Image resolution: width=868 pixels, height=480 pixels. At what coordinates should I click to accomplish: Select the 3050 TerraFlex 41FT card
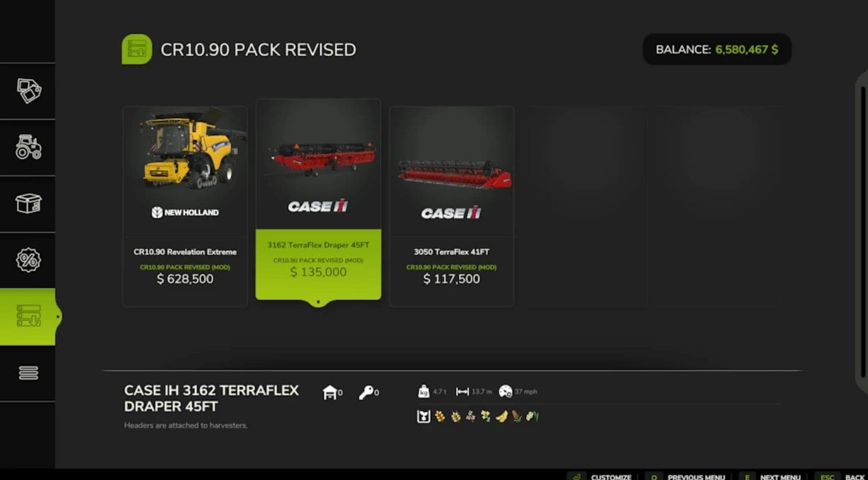(x=451, y=206)
